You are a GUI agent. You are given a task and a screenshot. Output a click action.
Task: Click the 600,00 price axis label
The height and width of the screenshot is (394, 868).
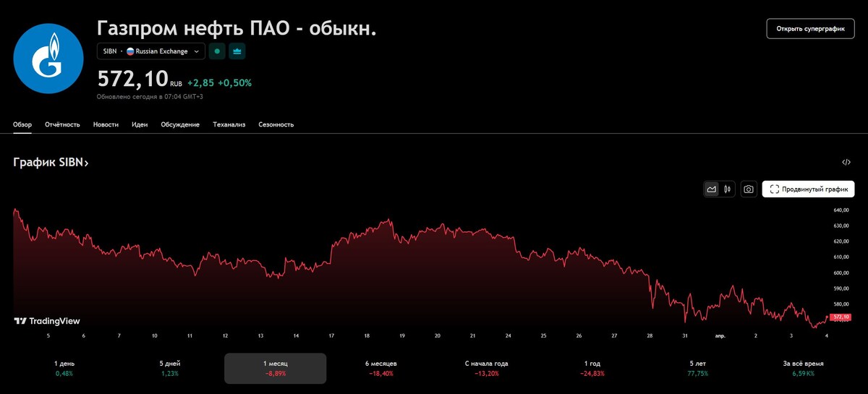841,273
